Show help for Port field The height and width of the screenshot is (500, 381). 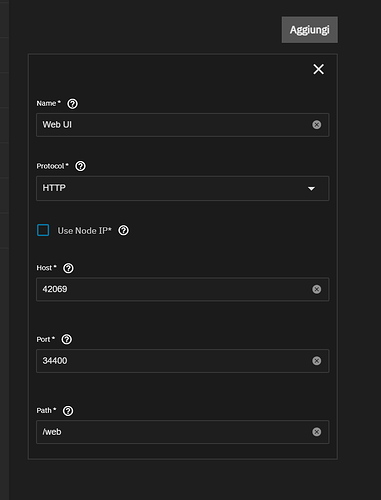[x=67, y=339]
